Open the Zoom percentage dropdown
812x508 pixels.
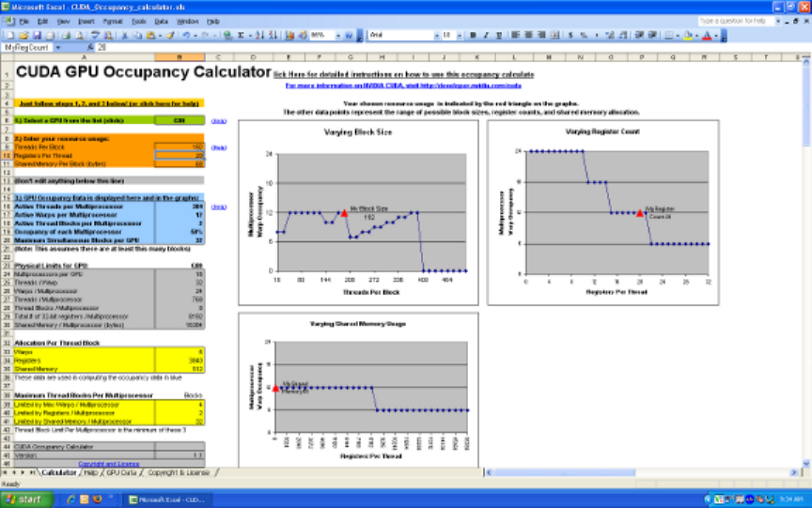338,35
